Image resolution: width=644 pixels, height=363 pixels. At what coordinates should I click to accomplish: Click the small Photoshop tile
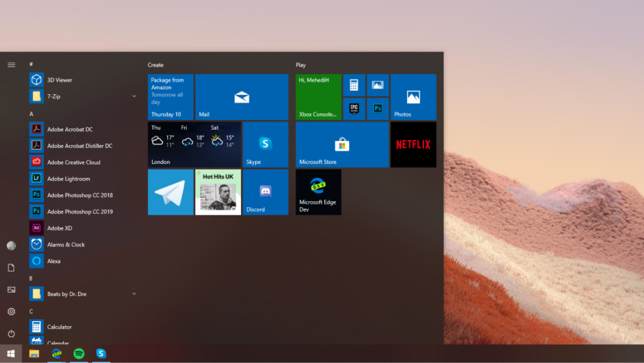tap(377, 109)
